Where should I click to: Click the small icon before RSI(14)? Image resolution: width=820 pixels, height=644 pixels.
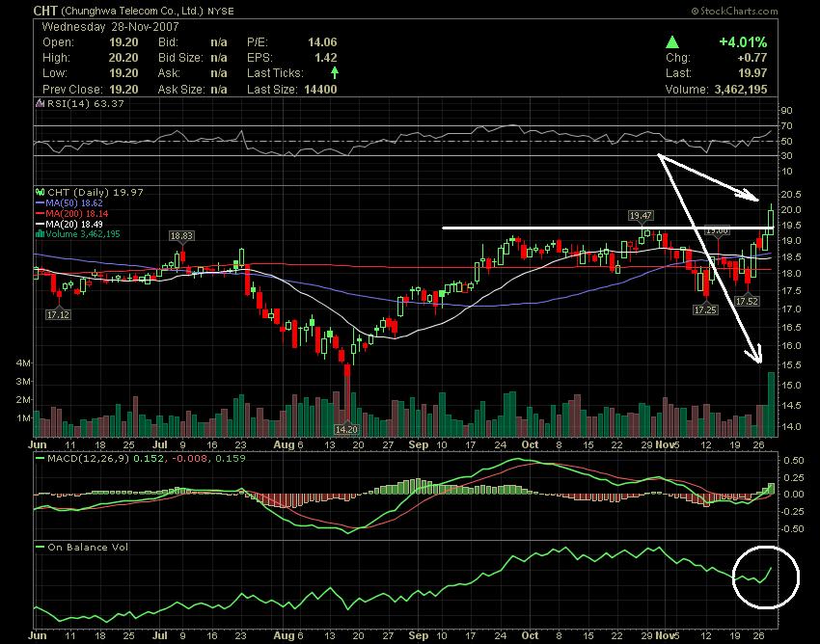pos(40,103)
